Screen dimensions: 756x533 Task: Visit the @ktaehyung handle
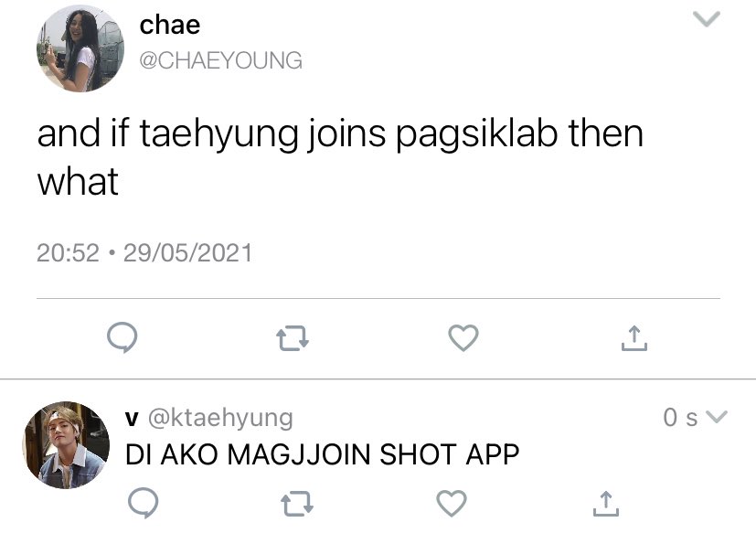tap(220, 418)
